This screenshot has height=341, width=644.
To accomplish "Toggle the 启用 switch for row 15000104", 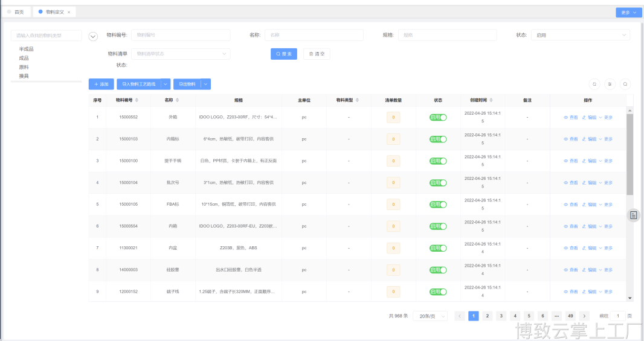I will pos(438,183).
